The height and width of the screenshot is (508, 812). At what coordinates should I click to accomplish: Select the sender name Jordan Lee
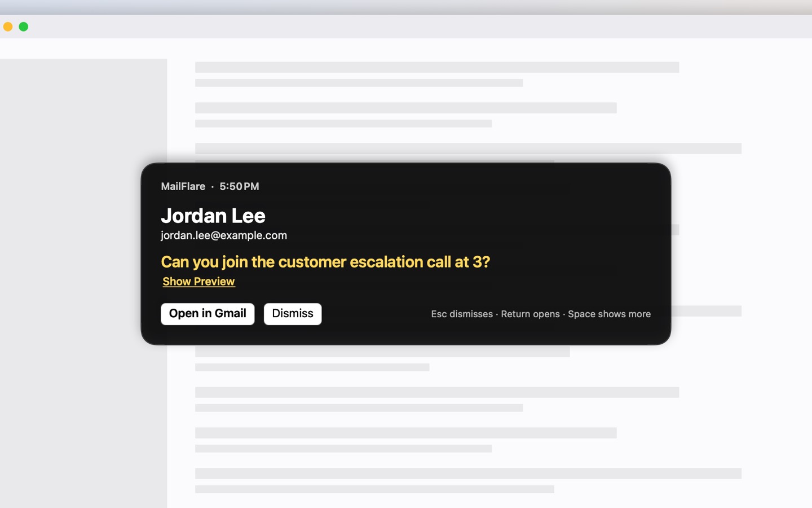tap(213, 216)
